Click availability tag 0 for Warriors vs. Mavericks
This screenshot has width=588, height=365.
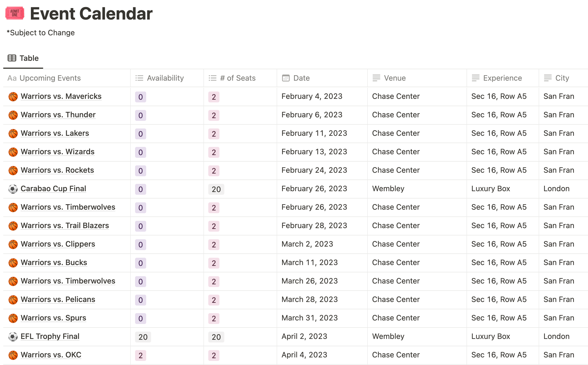pyautogui.click(x=140, y=97)
